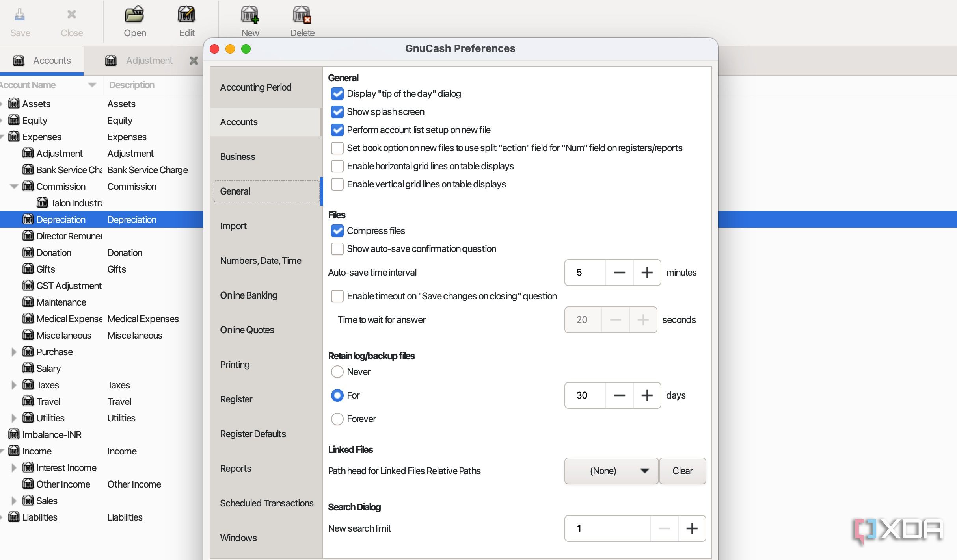Click the New search limit input field
Image resolution: width=957 pixels, height=560 pixels.
click(607, 528)
